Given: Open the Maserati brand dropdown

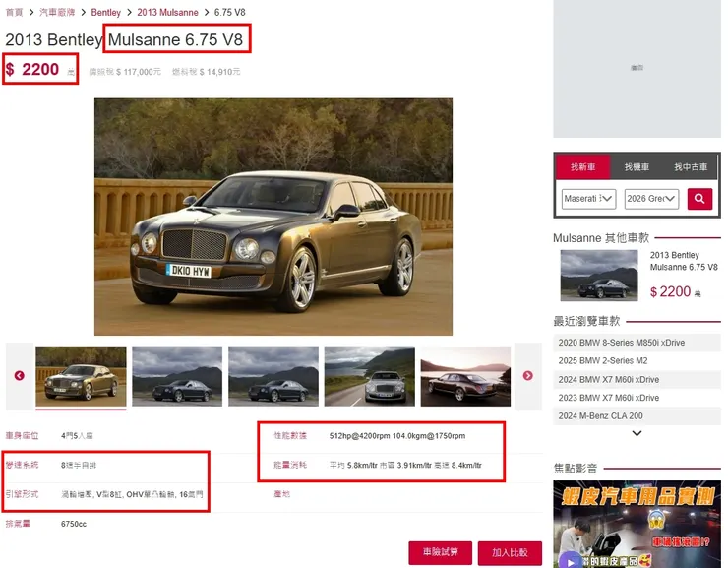Looking at the screenshot, I should (x=588, y=199).
